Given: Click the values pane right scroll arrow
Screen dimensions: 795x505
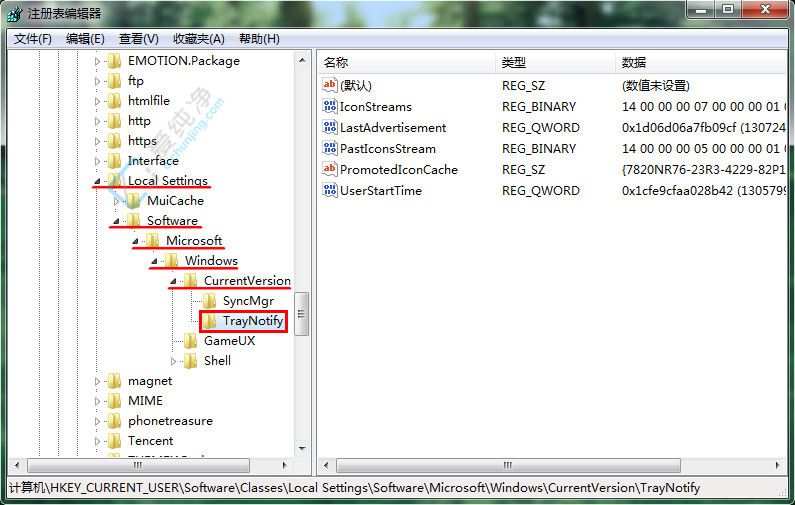Looking at the screenshot, I should click(778, 465).
